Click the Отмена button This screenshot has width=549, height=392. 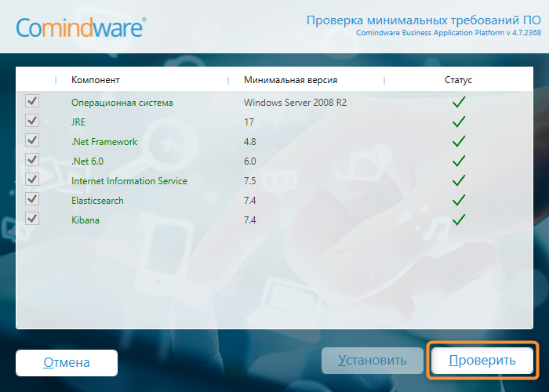point(67,362)
